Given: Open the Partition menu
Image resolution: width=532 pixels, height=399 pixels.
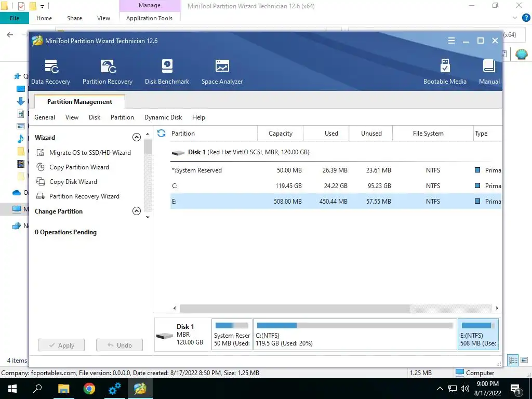Looking at the screenshot, I should [122, 117].
